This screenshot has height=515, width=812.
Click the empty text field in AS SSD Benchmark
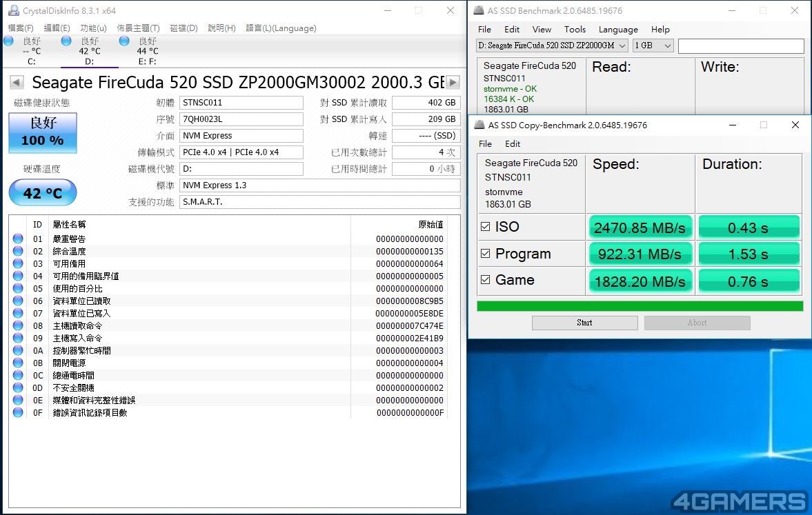tap(741, 46)
